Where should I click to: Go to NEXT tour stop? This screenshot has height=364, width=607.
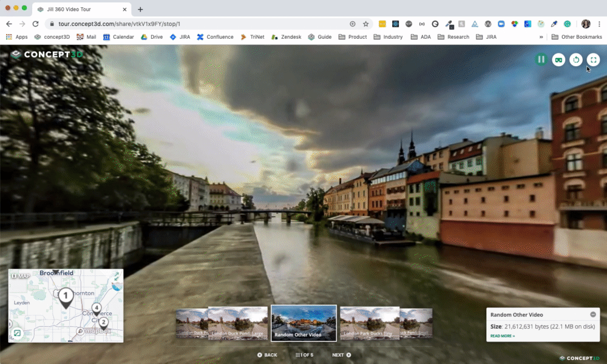[341, 355]
